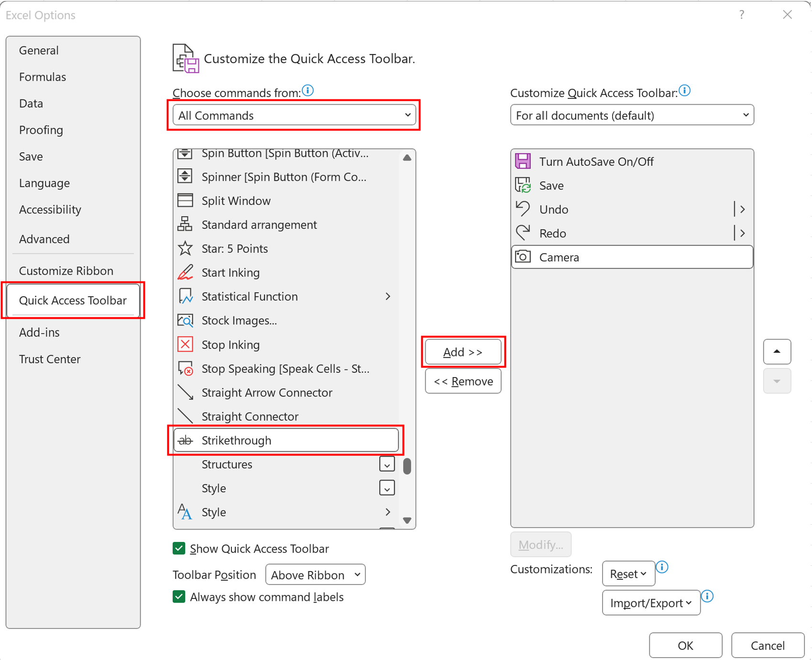Expand the Statistical Function submenu

click(x=388, y=296)
